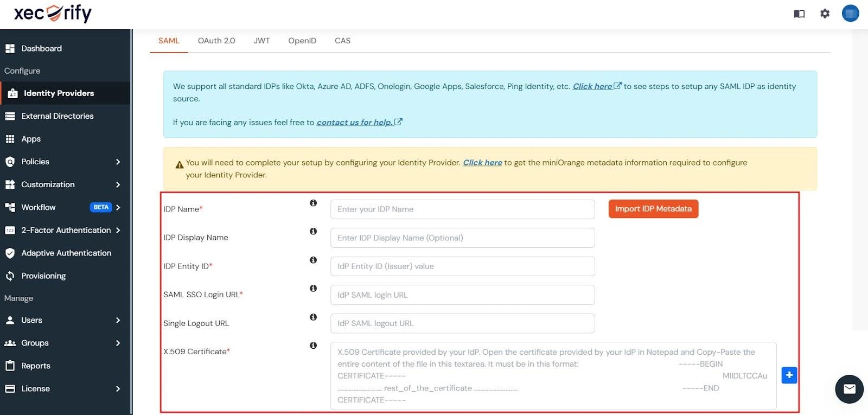Click the 2-Factor Authentication icon
The width and height of the screenshot is (868, 415).
(x=10, y=230)
